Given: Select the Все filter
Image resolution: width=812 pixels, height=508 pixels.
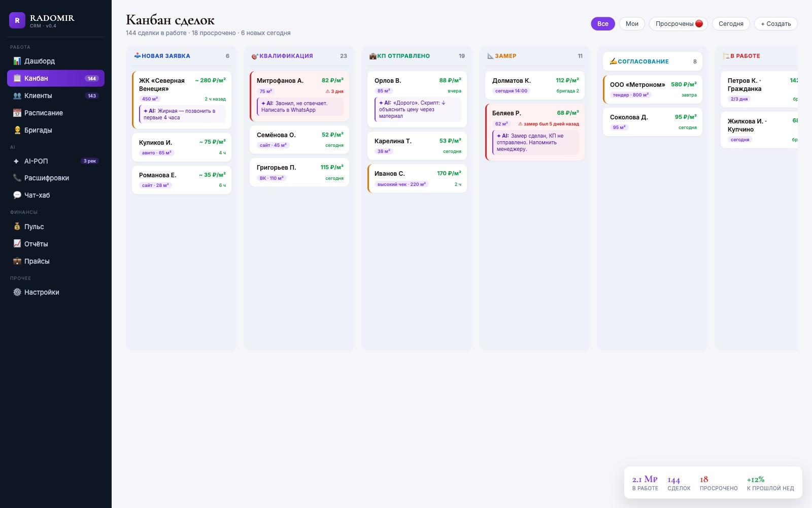Looking at the screenshot, I should tap(603, 23).
